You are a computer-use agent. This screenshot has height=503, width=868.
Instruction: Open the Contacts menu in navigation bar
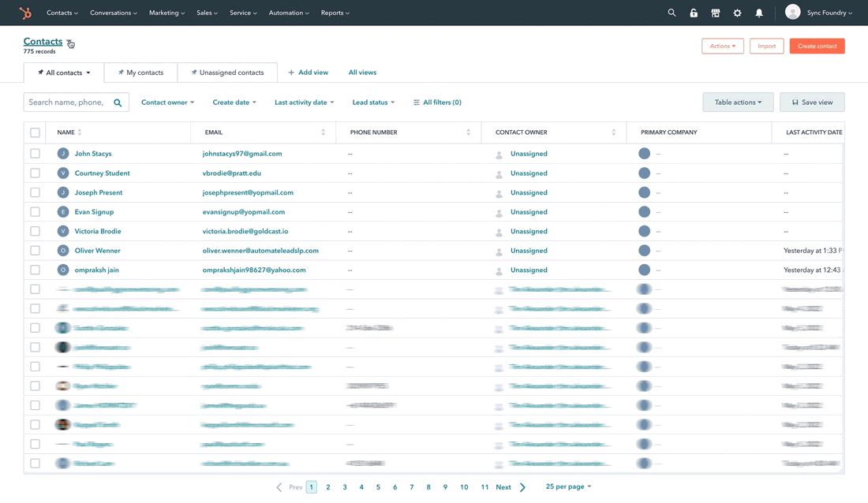pyautogui.click(x=62, y=13)
